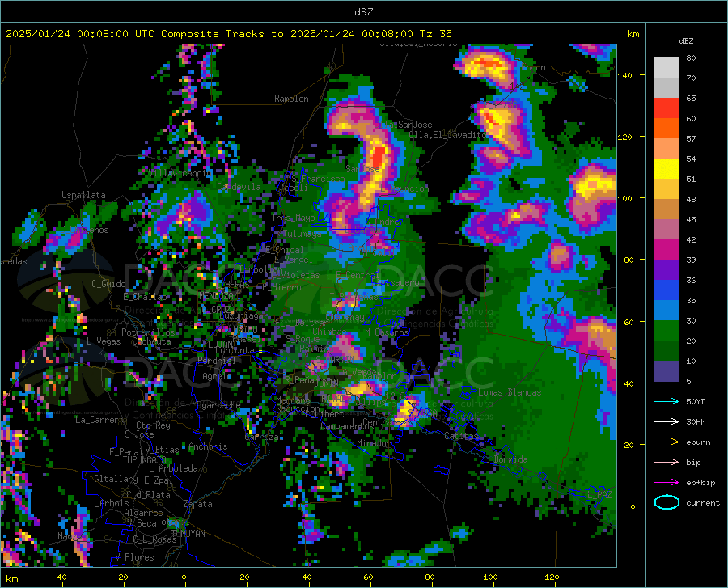Click the C_Guido map label
Viewport: 728px width, 588px height.
pyautogui.click(x=108, y=284)
